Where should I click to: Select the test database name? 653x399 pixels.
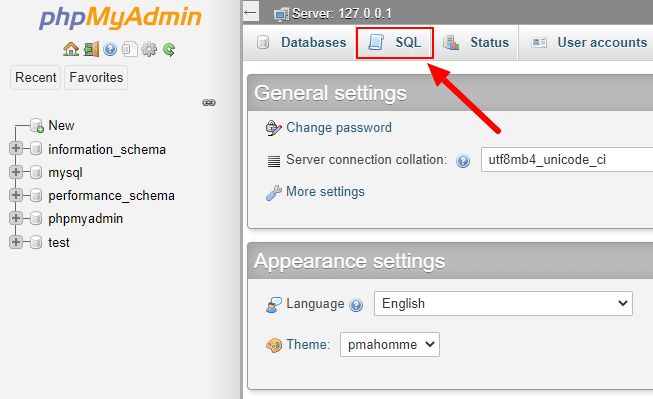tap(59, 242)
